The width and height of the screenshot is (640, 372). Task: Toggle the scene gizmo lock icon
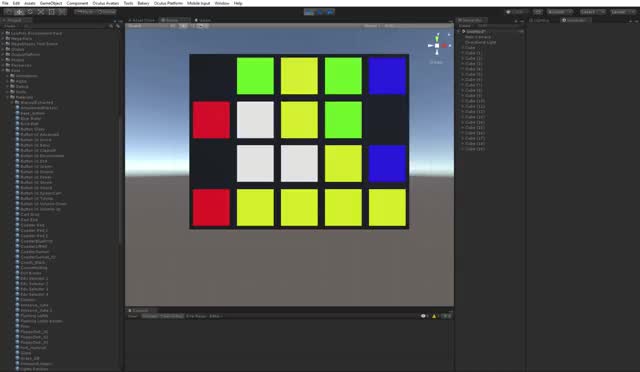449,35
